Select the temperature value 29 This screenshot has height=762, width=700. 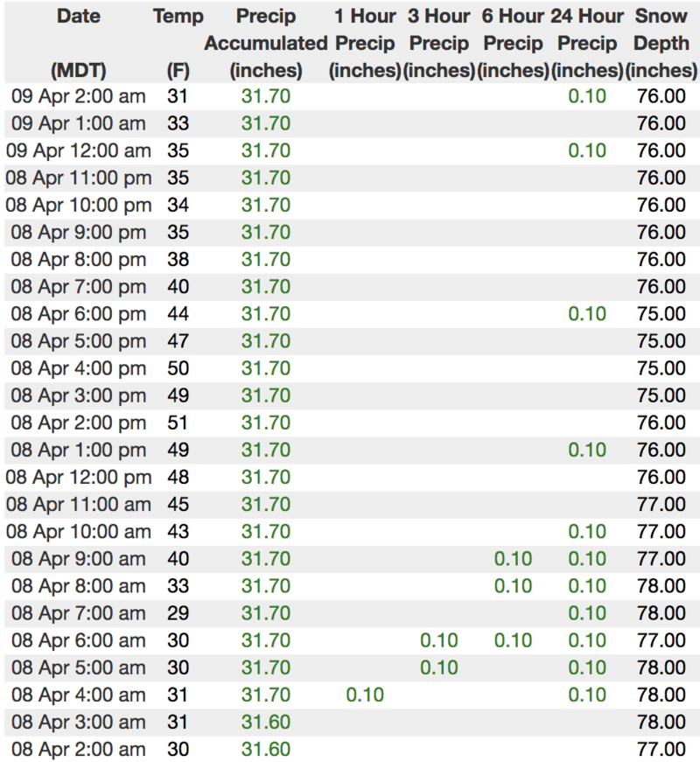[x=178, y=612]
